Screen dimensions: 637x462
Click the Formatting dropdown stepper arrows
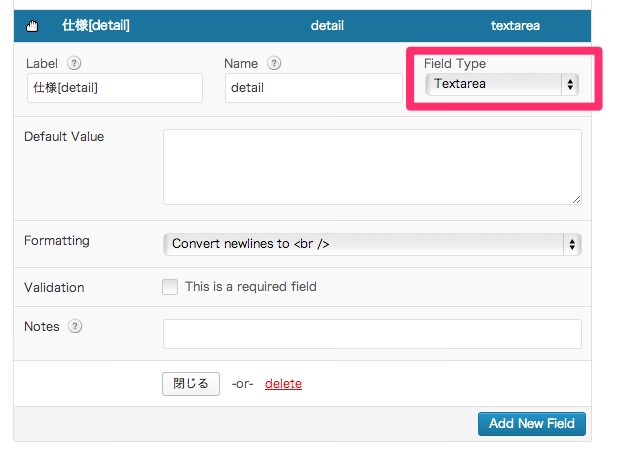click(x=572, y=244)
